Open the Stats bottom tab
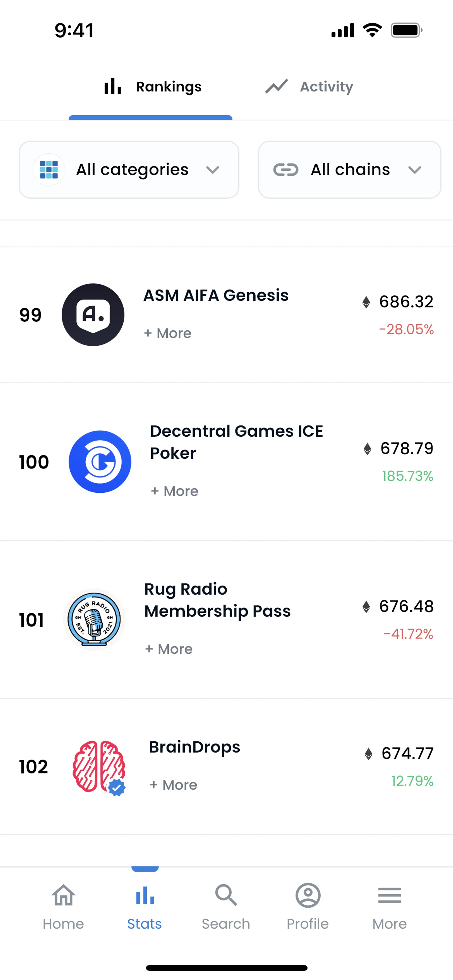This screenshot has width=453, height=980. 145,906
